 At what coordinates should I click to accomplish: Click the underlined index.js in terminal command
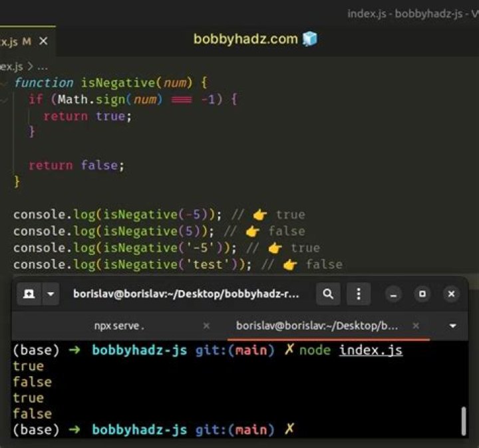click(x=371, y=350)
